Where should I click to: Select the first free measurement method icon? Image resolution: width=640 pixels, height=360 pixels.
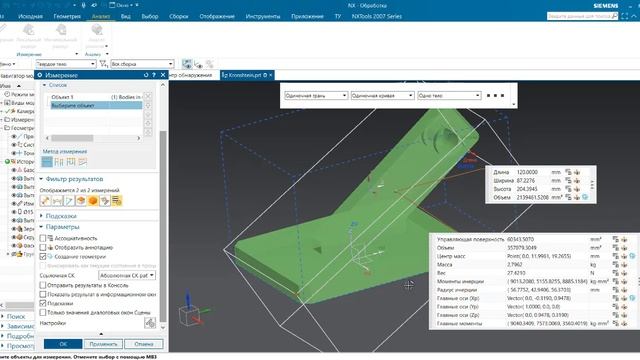47,162
